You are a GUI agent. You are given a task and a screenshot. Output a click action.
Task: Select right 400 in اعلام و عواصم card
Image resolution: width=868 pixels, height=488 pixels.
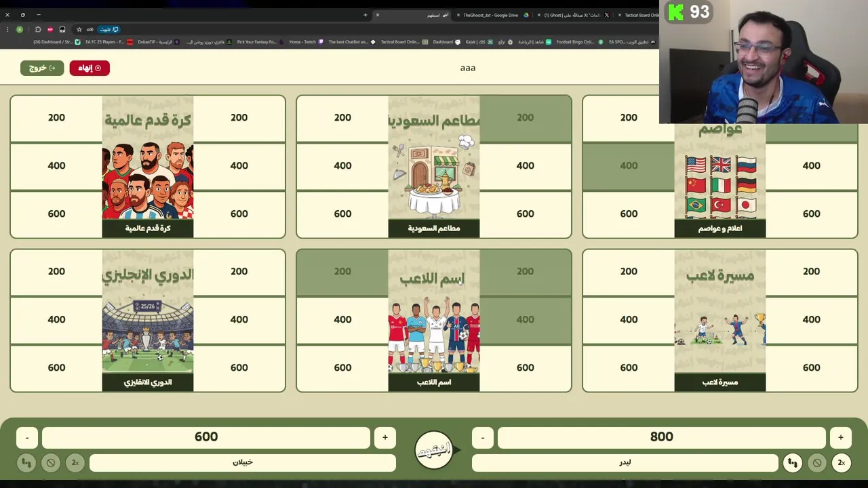pyautogui.click(x=811, y=166)
